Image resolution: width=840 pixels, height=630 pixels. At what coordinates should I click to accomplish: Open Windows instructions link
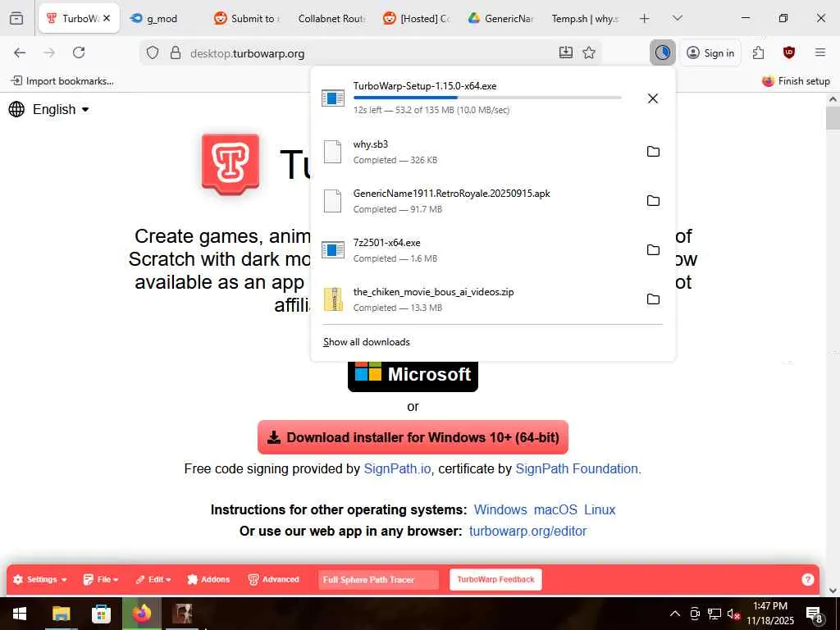pyautogui.click(x=500, y=509)
